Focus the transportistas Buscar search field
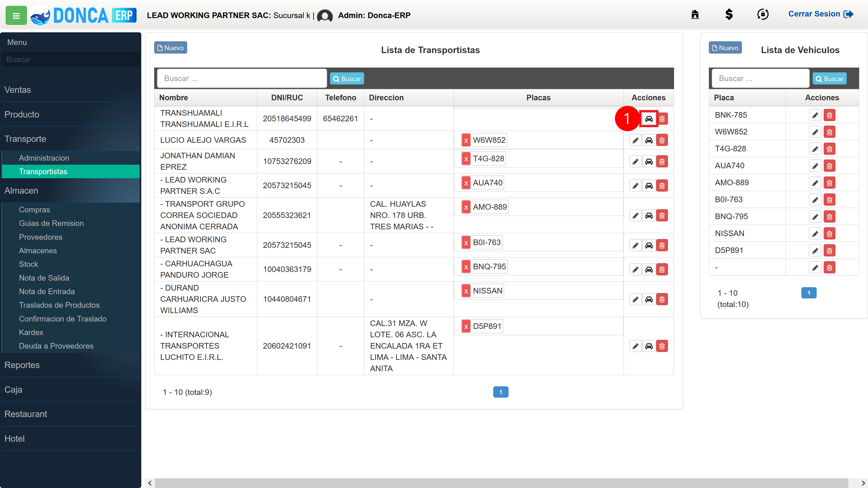 pos(242,78)
